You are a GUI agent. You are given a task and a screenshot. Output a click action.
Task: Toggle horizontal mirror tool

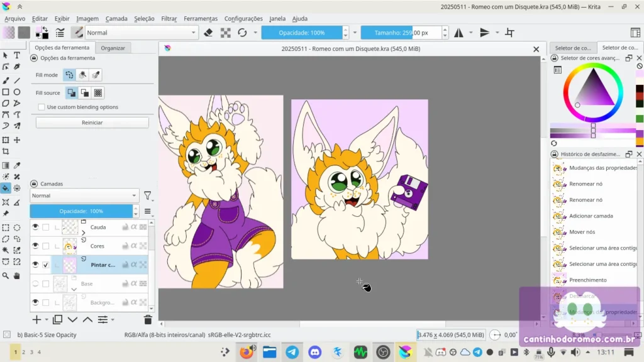pyautogui.click(x=458, y=33)
